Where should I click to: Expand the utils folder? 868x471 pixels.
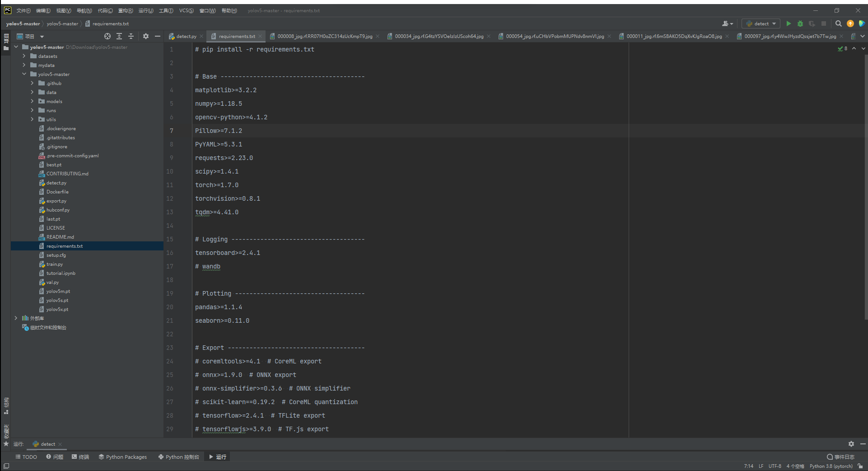[x=33, y=119]
